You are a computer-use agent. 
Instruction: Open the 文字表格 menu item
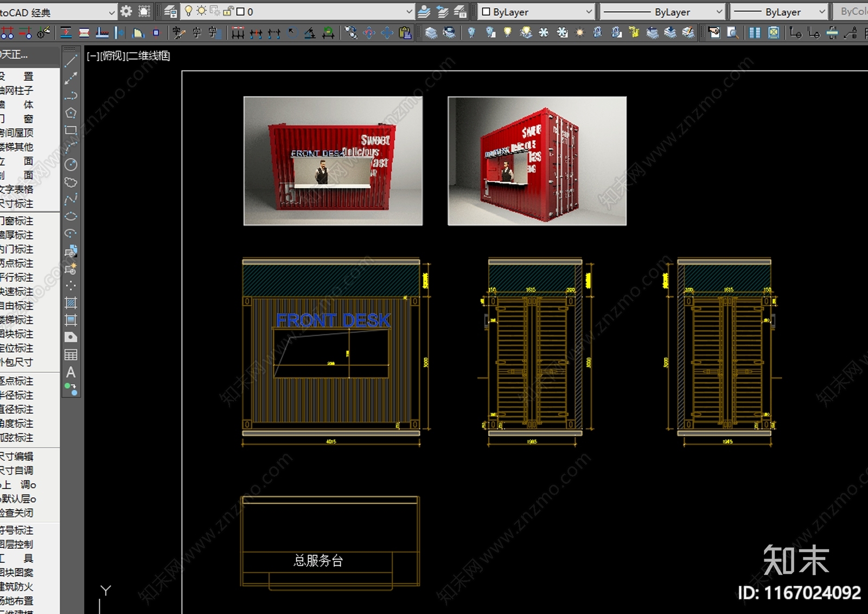17,189
